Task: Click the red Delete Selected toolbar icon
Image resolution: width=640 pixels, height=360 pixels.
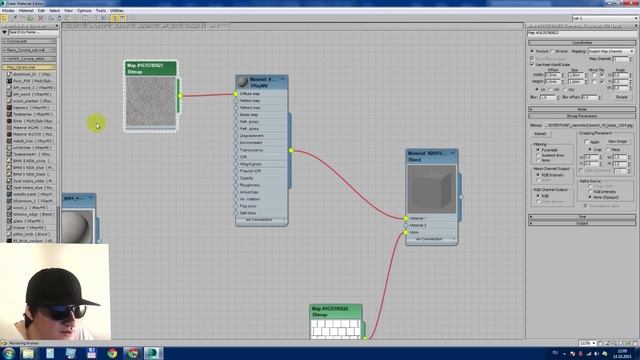Action: tap(40, 18)
